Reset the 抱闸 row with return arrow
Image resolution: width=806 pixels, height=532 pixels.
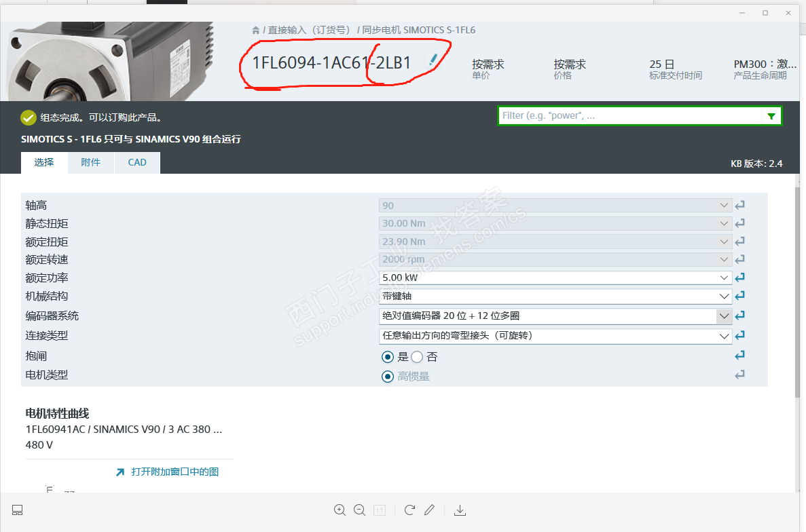pyautogui.click(x=739, y=356)
